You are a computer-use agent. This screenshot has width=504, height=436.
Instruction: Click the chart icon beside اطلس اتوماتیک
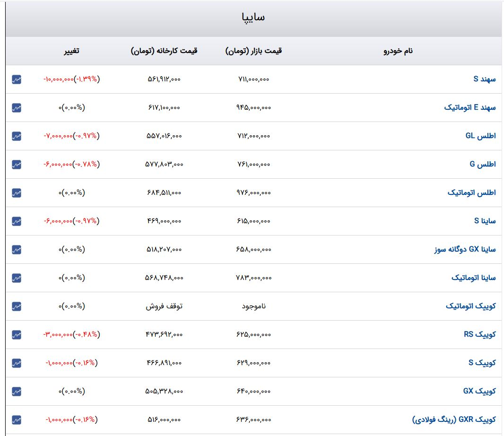pyautogui.click(x=17, y=193)
